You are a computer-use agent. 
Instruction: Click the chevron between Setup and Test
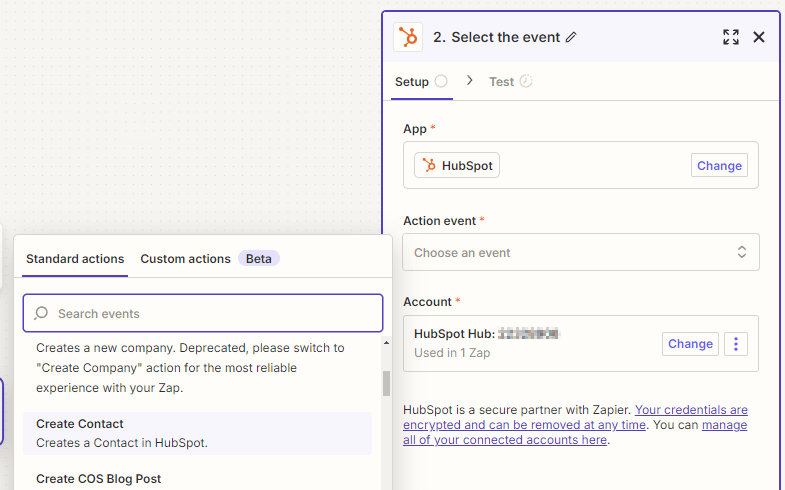coord(469,81)
